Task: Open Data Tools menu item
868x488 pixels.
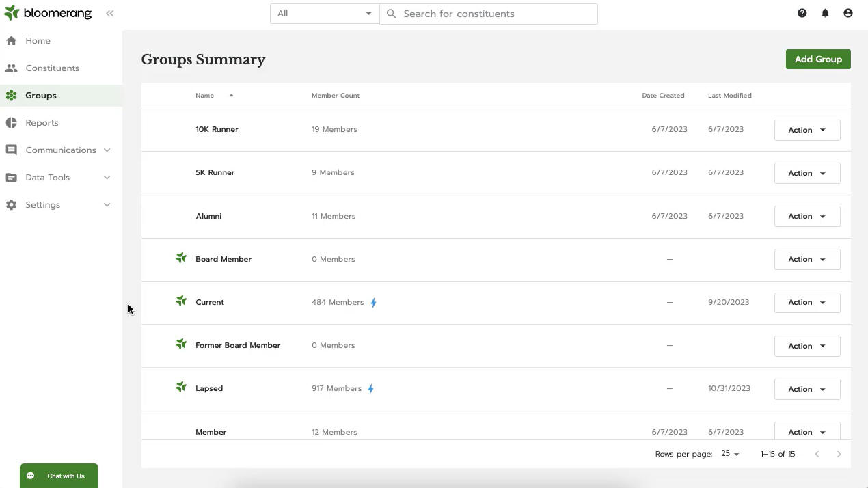Action: click(61, 178)
